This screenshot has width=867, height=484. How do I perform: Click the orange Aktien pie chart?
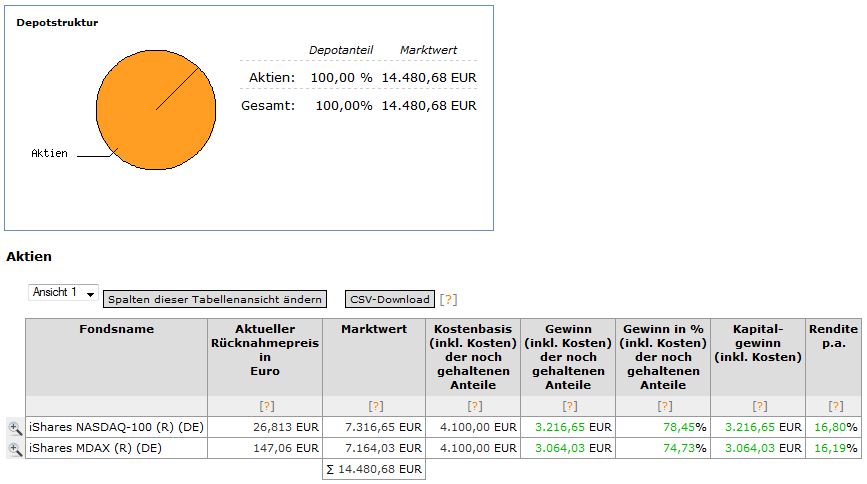coord(156,108)
